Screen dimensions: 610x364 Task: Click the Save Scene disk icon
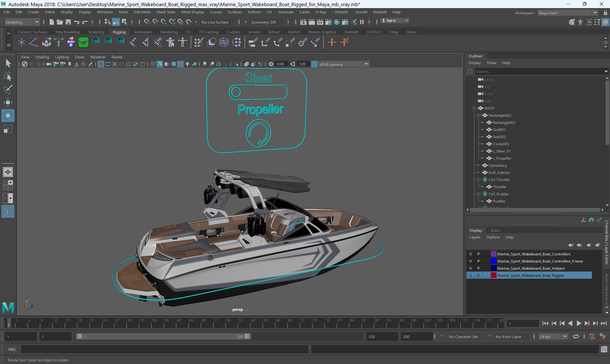(x=68, y=22)
